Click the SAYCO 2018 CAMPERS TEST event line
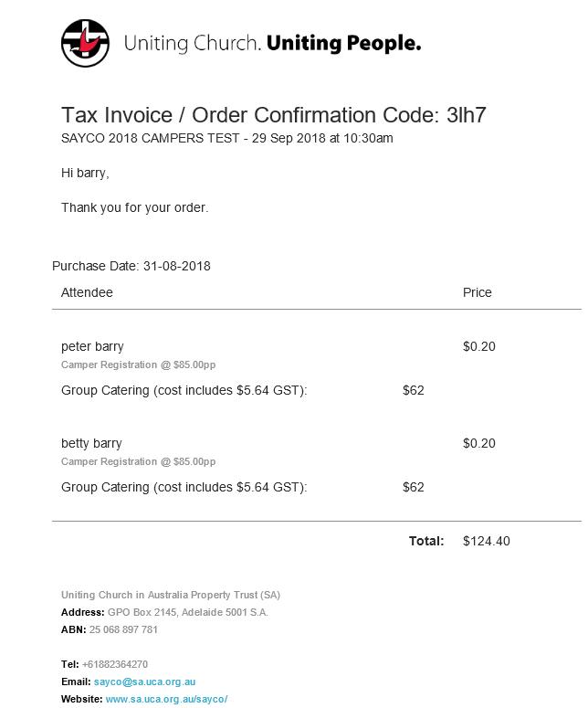 (227, 138)
